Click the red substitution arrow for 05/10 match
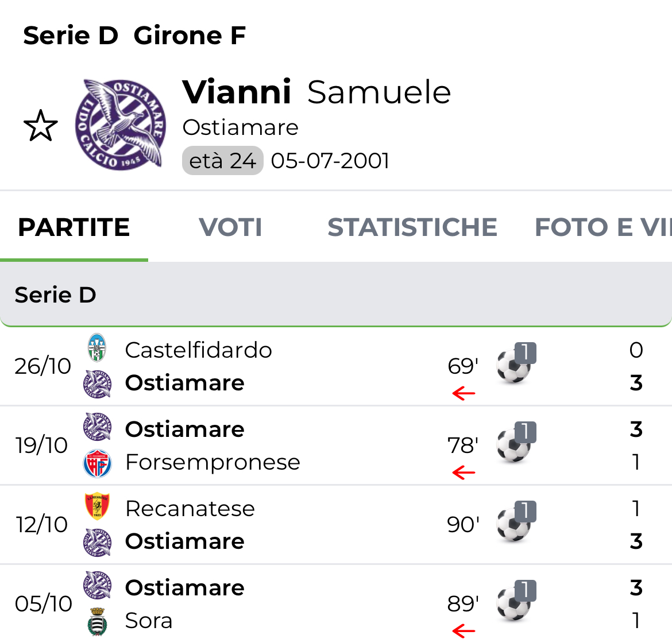The height and width of the screenshot is (639, 672). point(464,631)
